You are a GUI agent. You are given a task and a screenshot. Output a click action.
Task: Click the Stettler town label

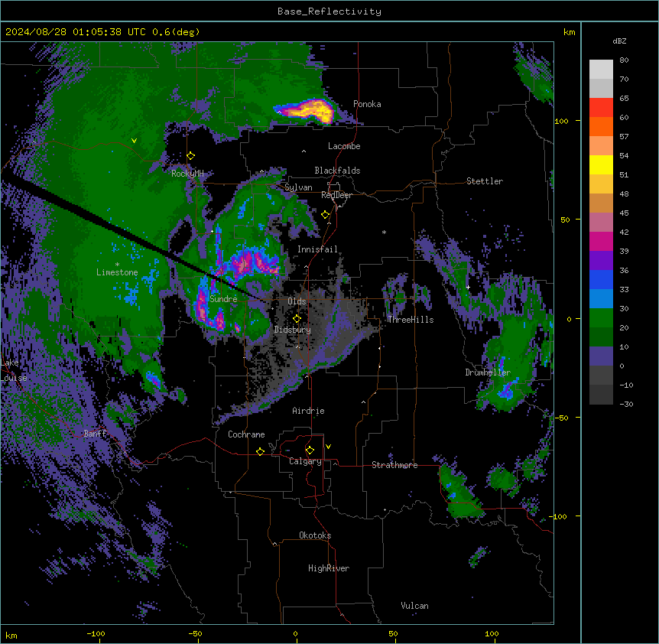click(484, 181)
